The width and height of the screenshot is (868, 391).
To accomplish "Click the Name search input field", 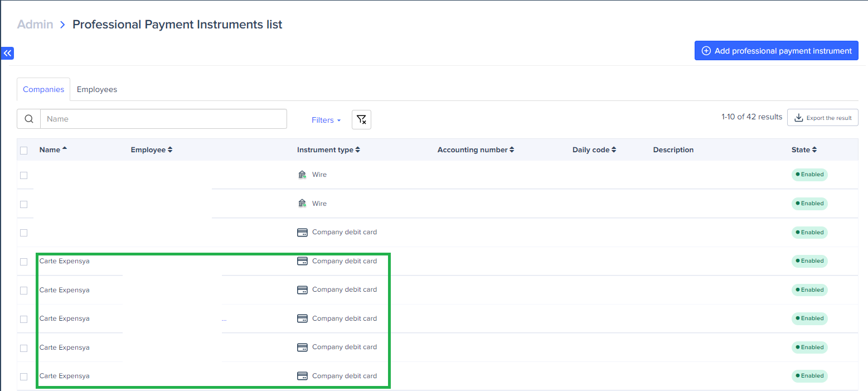I will 163,119.
